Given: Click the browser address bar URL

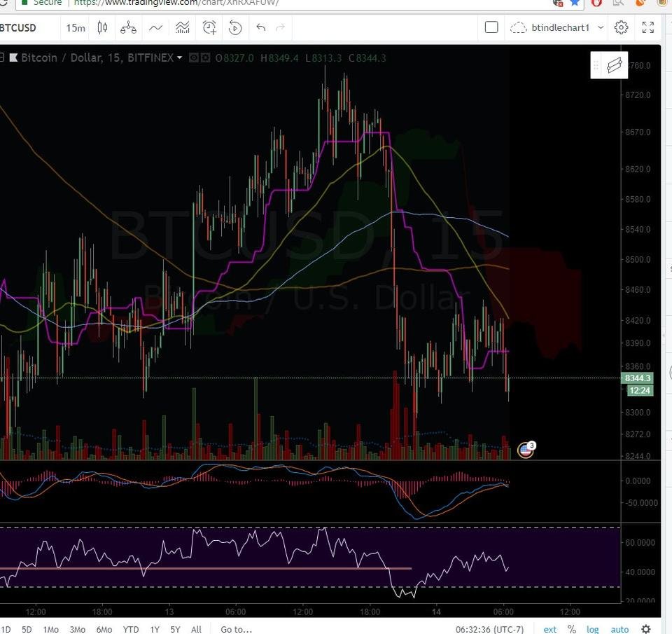Looking at the screenshot, I should (176, 3).
